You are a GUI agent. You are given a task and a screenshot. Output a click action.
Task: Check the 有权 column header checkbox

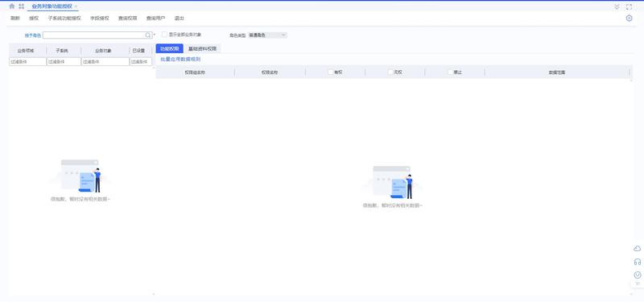tap(331, 72)
